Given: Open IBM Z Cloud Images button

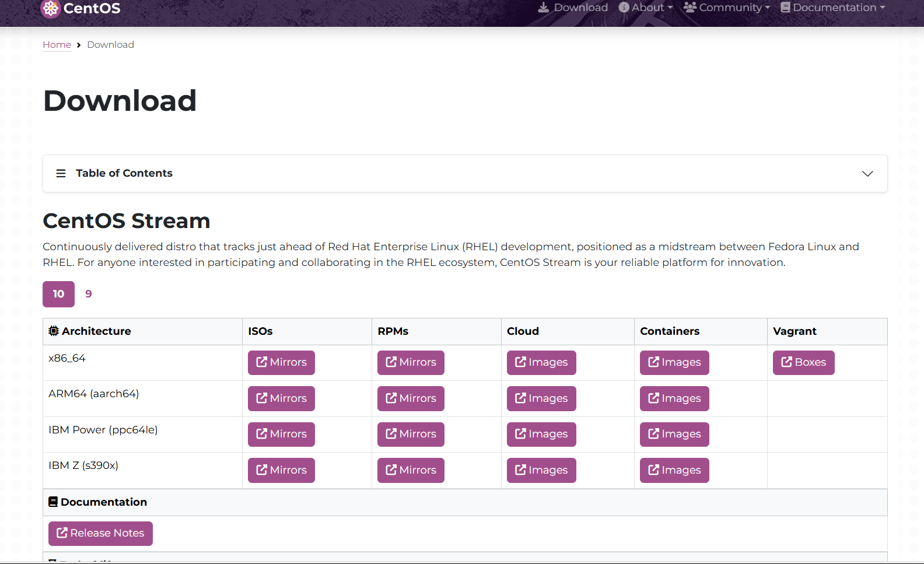Looking at the screenshot, I should coord(541,471).
